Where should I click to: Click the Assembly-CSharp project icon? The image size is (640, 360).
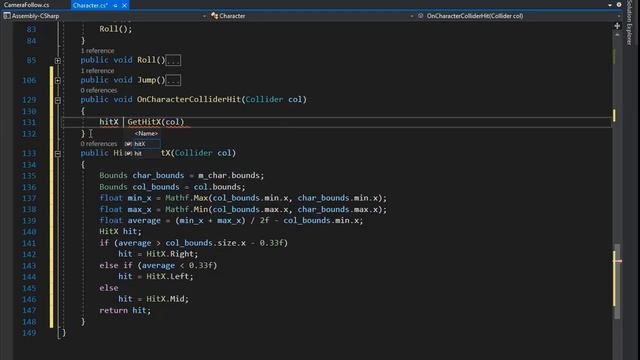(x=7, y=16)
